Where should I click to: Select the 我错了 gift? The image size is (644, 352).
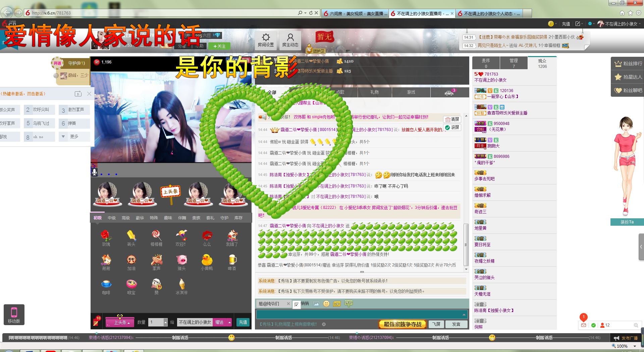[x=232, y=238]
